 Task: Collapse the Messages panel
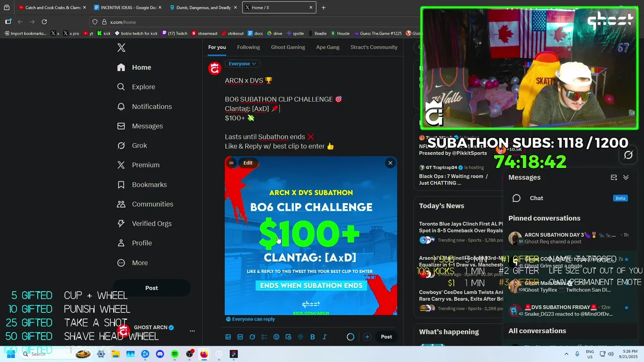[x=626, y=177]
